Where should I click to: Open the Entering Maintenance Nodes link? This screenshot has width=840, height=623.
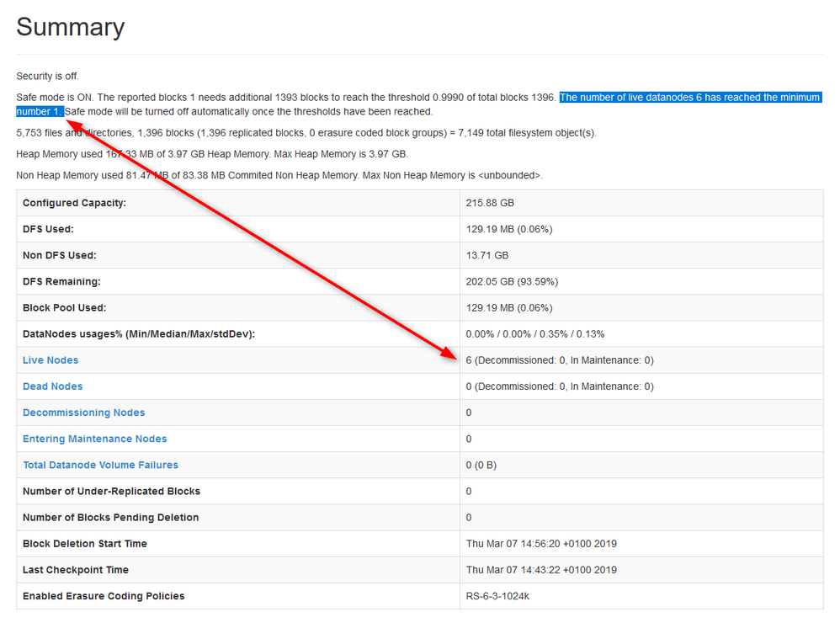[95, 439]
